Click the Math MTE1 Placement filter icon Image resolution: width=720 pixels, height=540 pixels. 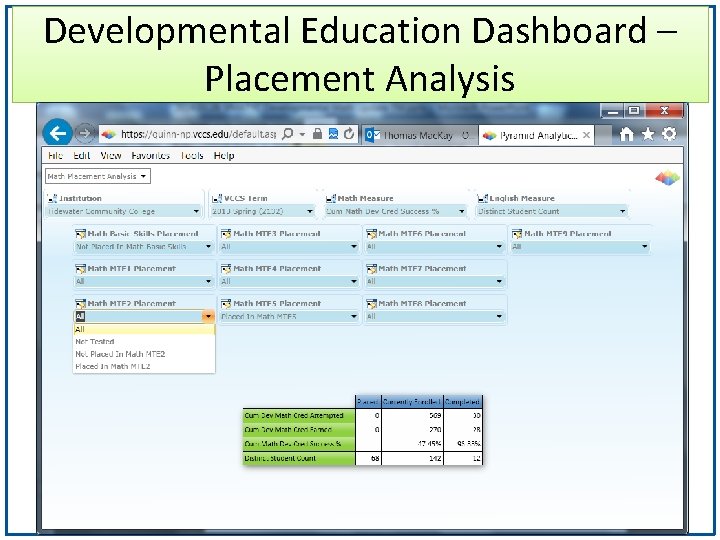pyautogui.click(x=80, y=269)
